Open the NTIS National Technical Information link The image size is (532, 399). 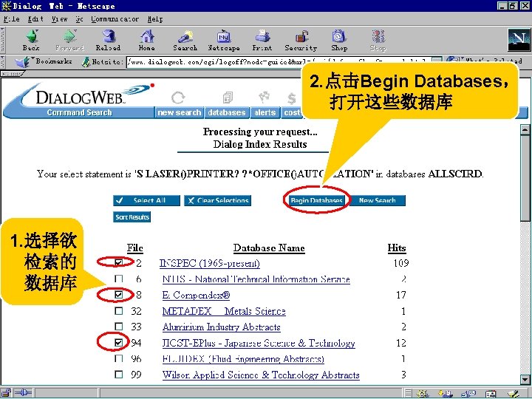coord(256,279)
